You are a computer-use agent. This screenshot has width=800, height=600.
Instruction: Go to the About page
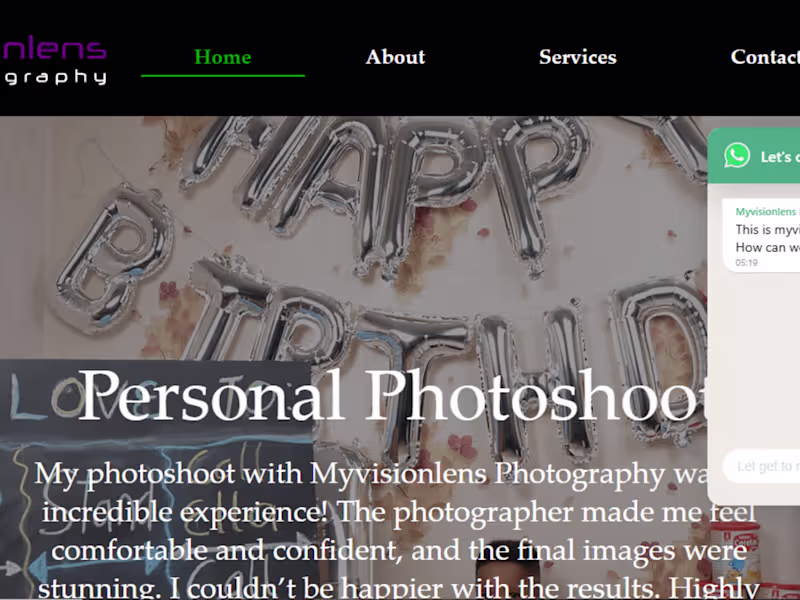point(395,57)
